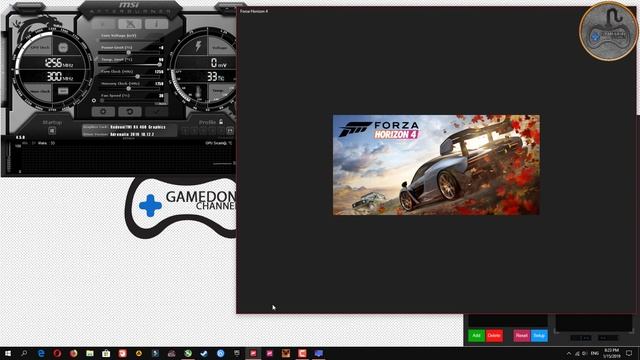
Task: Toggle the Startup Windows button in Afterburner
Action: [x=52, y=131]
